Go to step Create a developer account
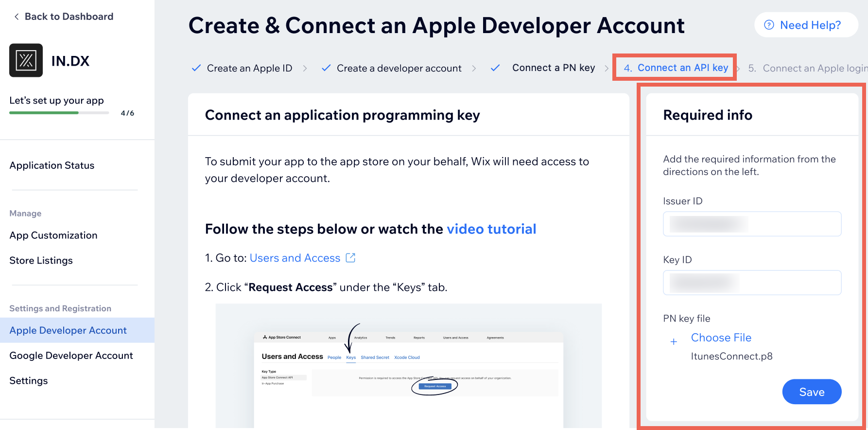This screenshot has width=868, height=430. coord(399,68)
